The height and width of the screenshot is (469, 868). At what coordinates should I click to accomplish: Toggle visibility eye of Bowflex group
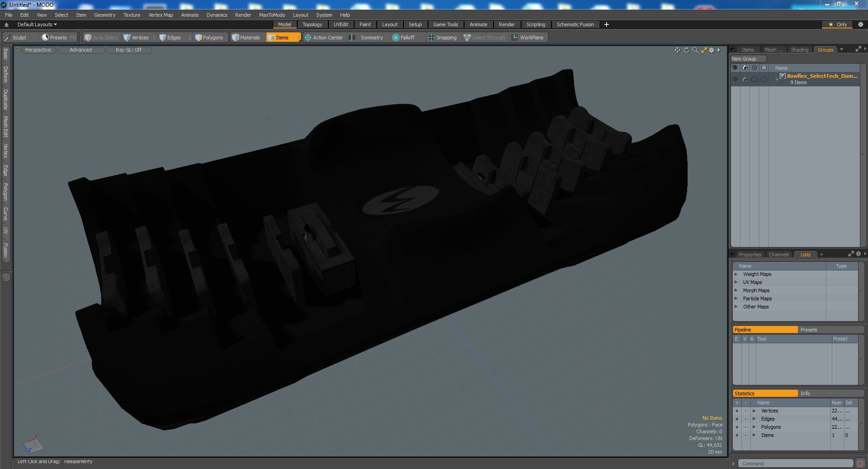[x=735, y=79]
